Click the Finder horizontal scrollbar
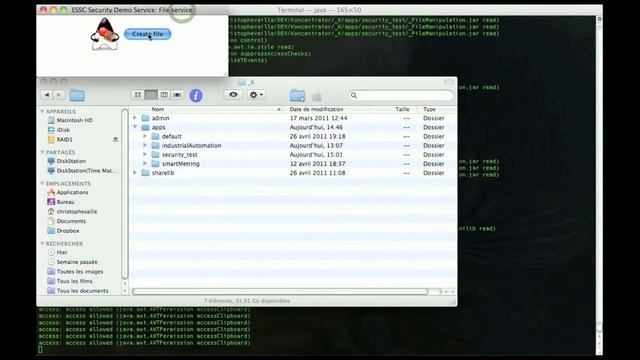The image size is (640, 360). pos(280,291)
